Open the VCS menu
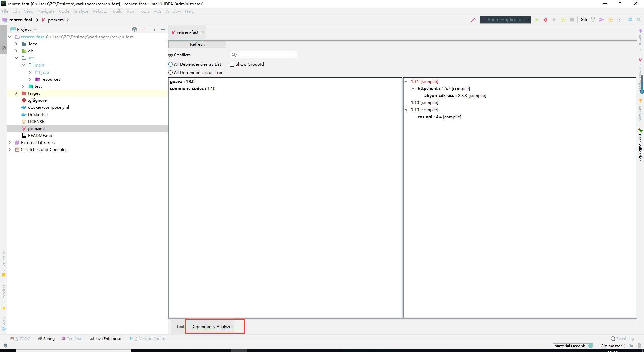644x352 pixels. coord(157,11)
